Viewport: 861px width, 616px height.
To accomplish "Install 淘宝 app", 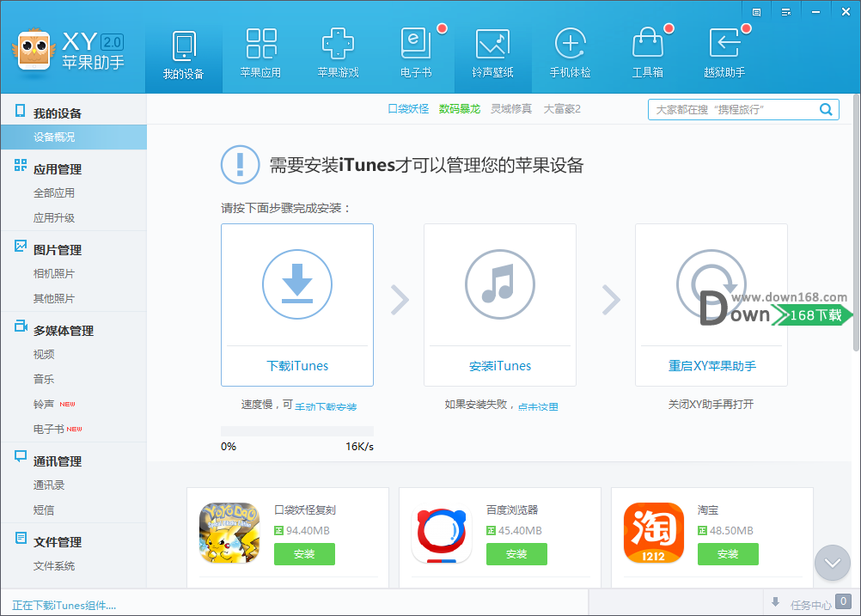I will click(728, 554).
